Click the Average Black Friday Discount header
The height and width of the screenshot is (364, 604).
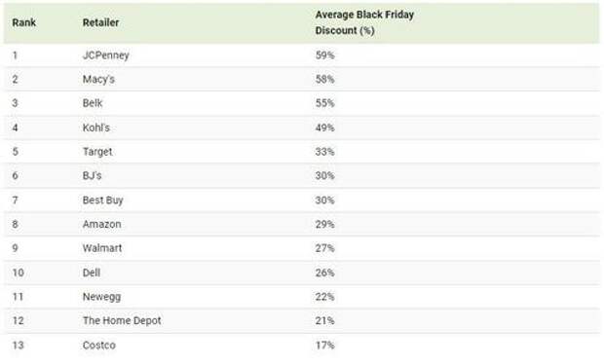click(364, 22)
